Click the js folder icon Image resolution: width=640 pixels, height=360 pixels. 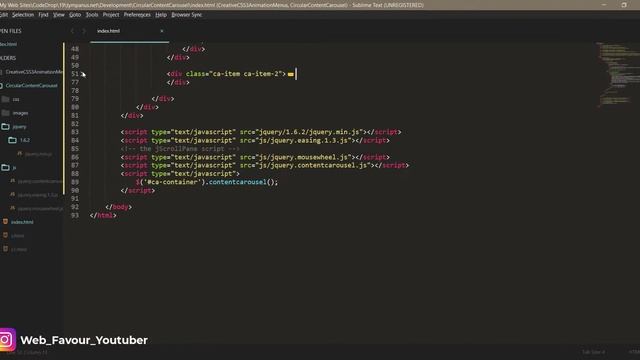[x=5, y=167]
